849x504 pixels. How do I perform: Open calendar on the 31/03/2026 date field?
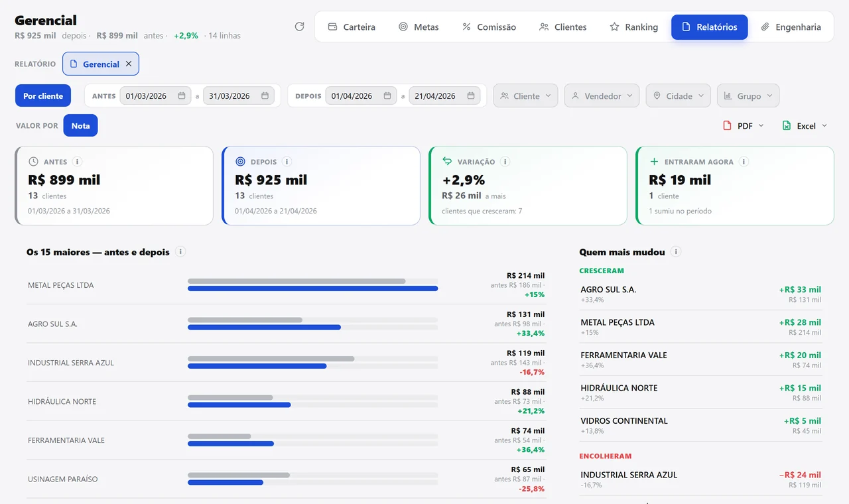tap(265, 95)
